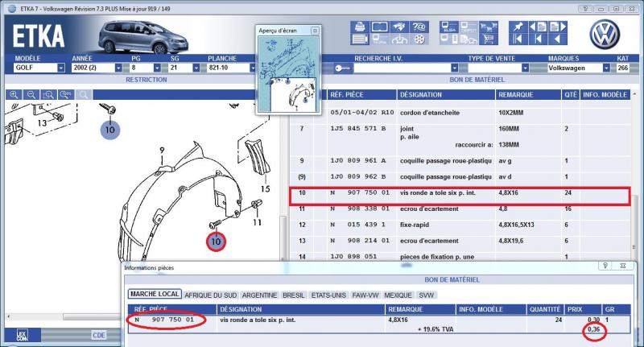Open the Modèle dropdown showing GOLF
The width and height of the screenshot is (644, 347).
point(61,68)
